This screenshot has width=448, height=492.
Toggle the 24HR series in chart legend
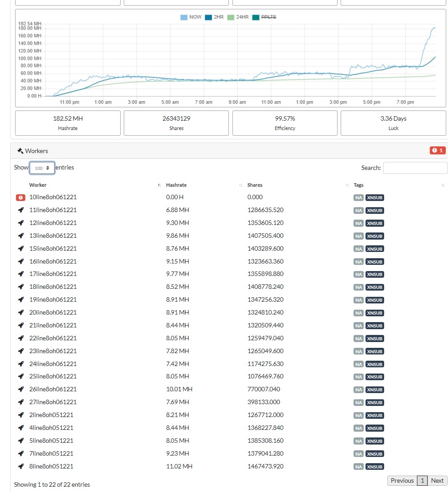click(x=238, y=17)
